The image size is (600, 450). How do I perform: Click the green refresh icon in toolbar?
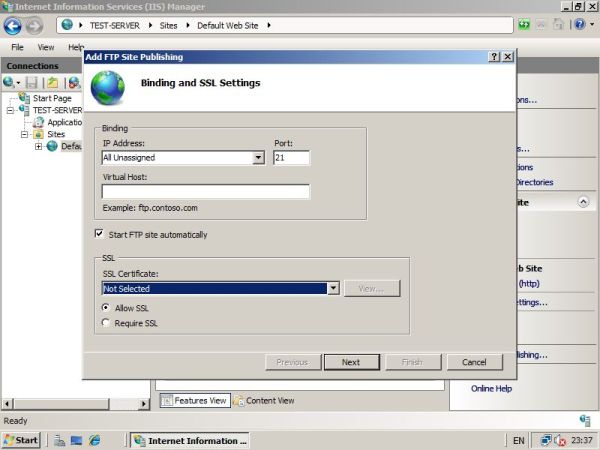point(524,25)
